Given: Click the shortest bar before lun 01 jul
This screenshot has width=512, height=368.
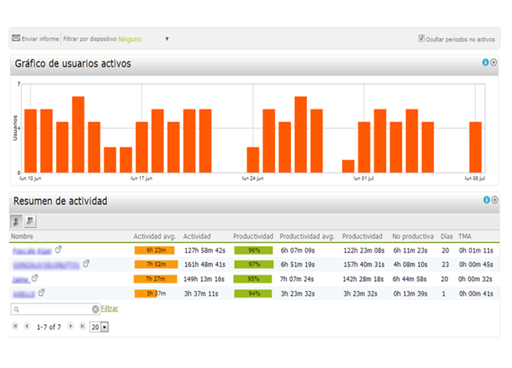Looking at the screenshot, I should 348,166.
